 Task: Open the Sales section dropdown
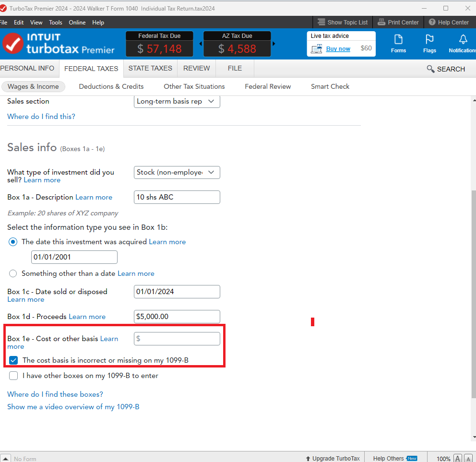coord(177,101)
